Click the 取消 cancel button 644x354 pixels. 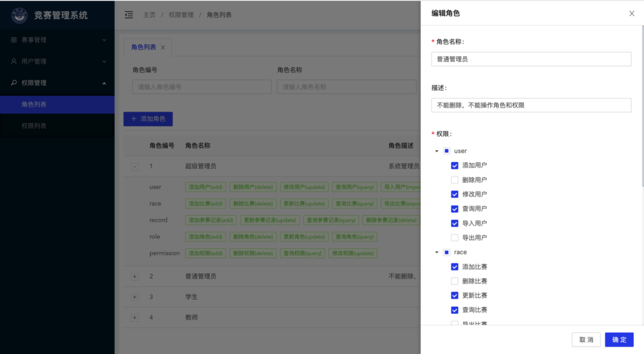[586, 340]
